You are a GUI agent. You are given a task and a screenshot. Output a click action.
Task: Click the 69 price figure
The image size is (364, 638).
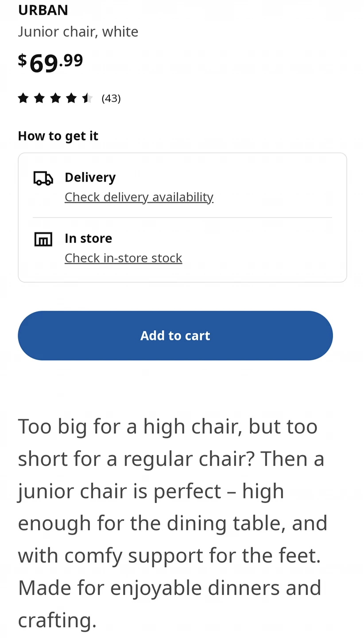point(44,63)
